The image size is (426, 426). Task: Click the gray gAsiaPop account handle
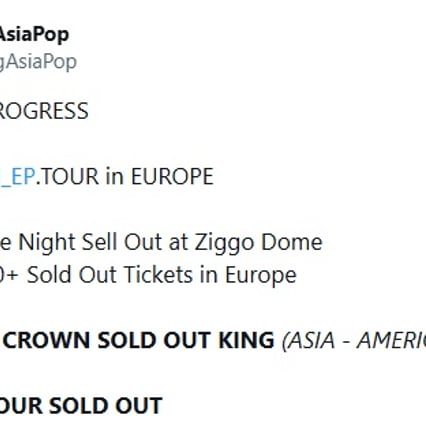38,62
